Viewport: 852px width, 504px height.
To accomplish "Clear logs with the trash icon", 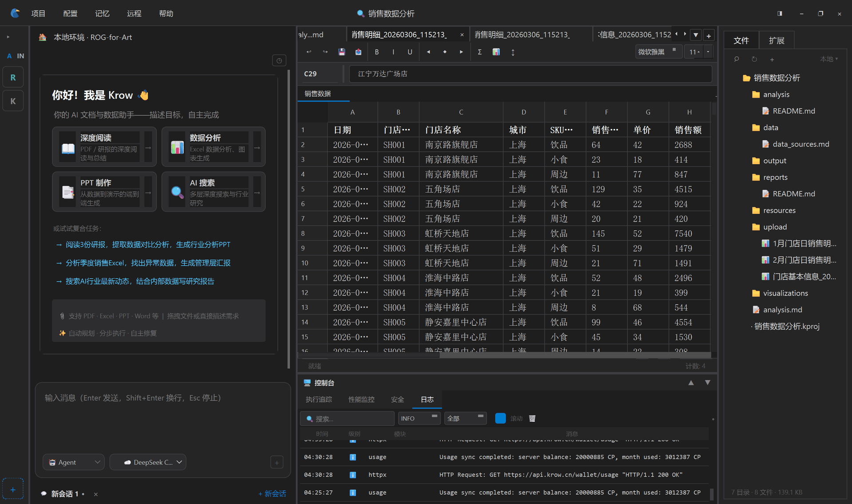I will click(x=532, y=418).
